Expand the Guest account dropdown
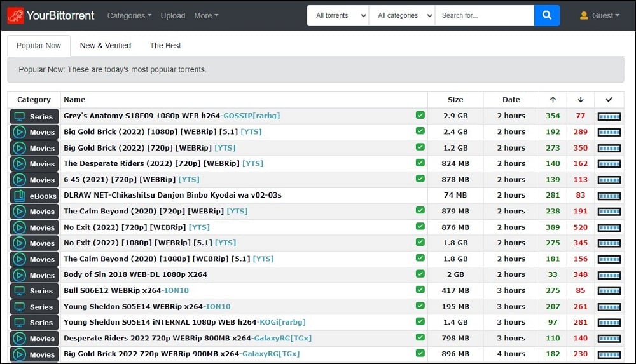This screenshot has height=364, width=636. tap(605, 16)
